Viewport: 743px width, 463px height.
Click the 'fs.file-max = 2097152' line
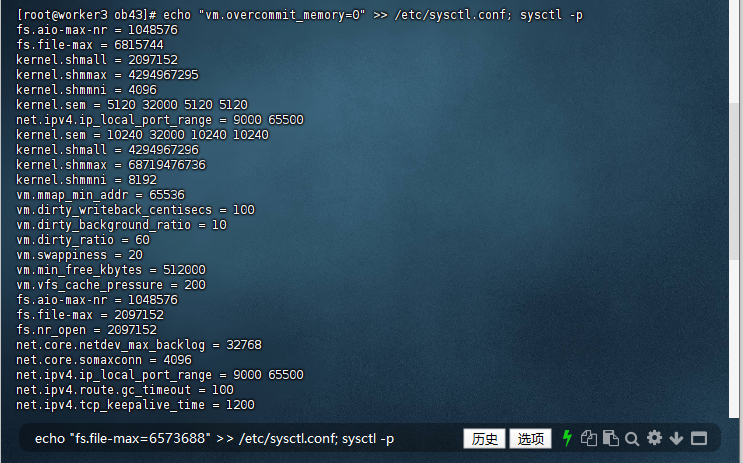point(90,315)
